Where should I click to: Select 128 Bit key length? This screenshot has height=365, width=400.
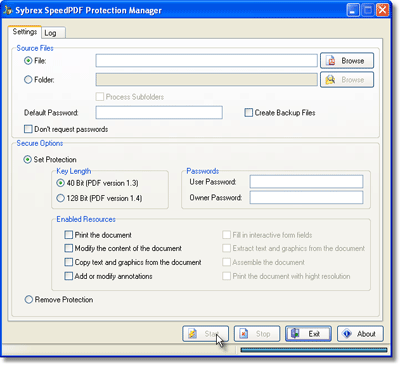click(60, 198)
